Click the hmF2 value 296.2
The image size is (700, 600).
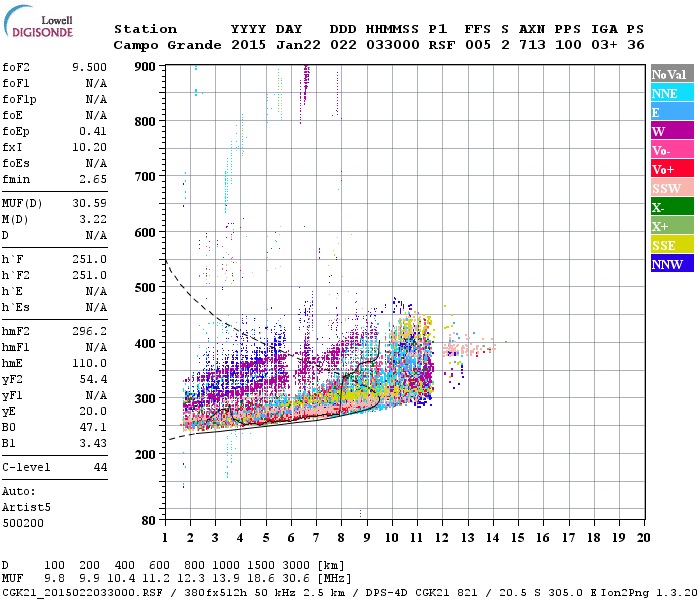click(x=89, y=331)
